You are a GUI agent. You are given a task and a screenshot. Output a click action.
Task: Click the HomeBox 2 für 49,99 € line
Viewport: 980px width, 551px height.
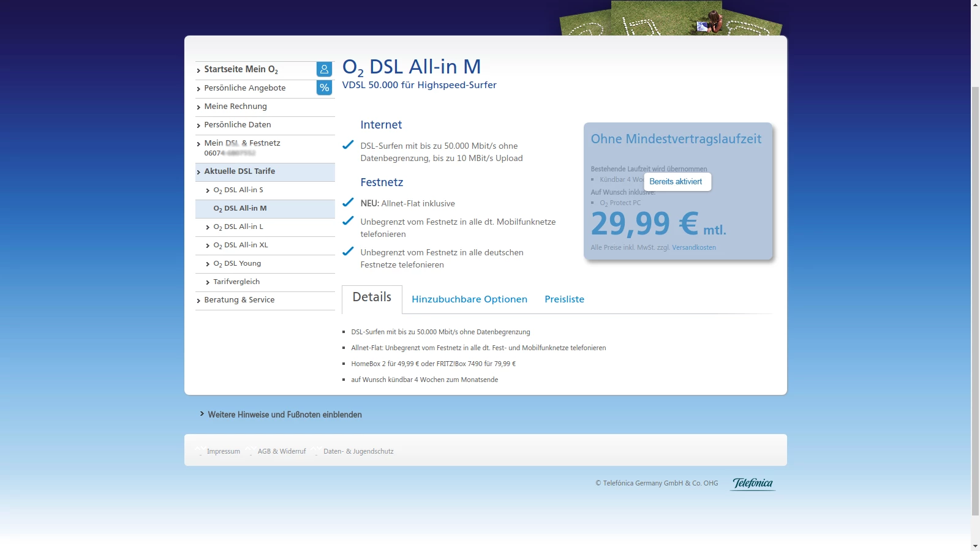pyautogui.click(x=434, y=364)
